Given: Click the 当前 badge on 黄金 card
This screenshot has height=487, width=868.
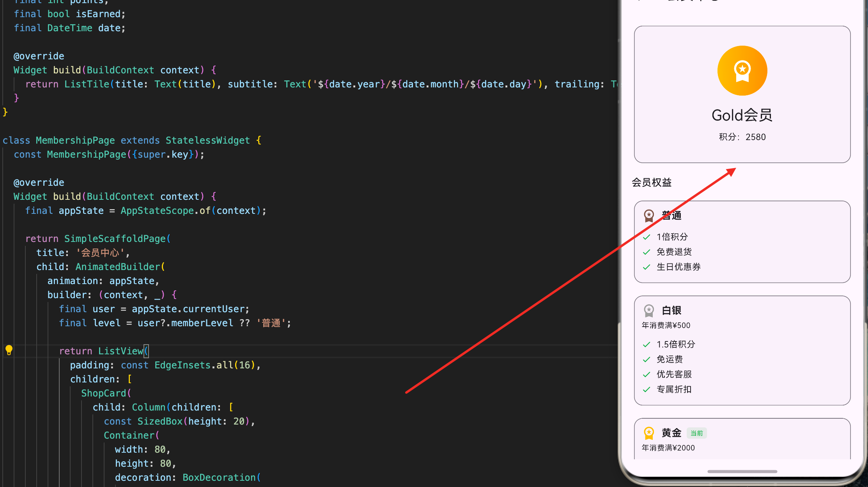Looking at the screenshot, I should tap(696, 433).
